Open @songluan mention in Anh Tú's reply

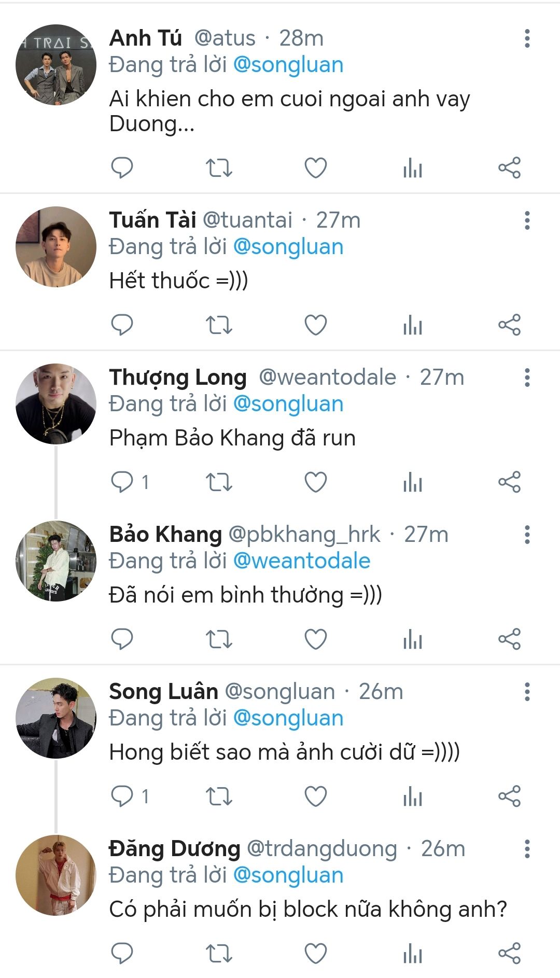288,65
